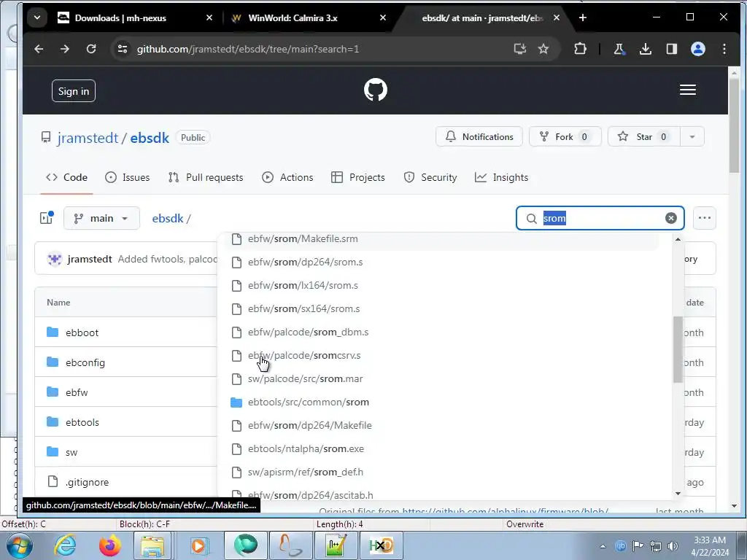The width and height of the screenshot is (747, 560).
Task: Select the Code tab
Action: (66, 178)
